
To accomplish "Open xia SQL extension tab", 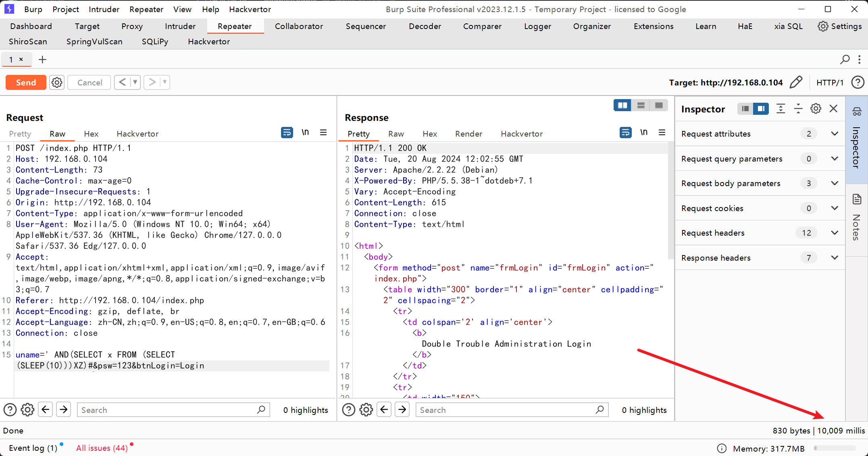I will [x=788, y=26].
